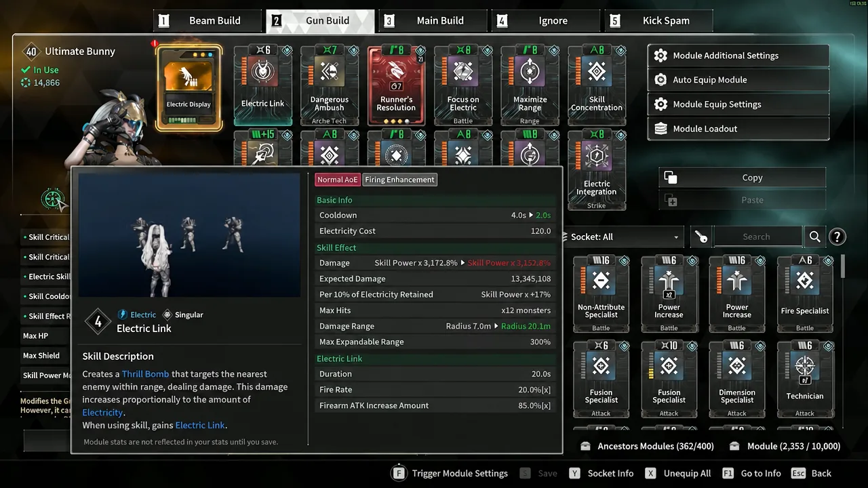The height and width of the screenshot is (488, 868).
Task: Open the question mark help icon
Action: point(837,237)
